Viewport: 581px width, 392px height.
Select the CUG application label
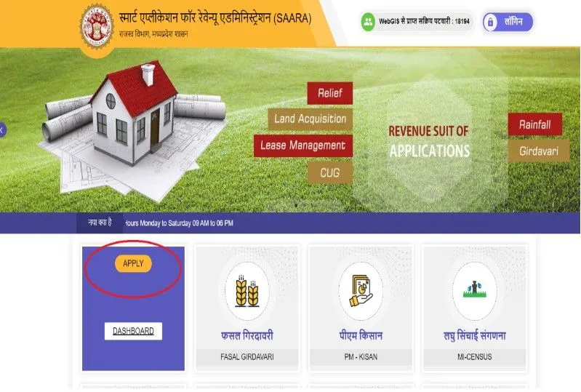coord(330,172)
